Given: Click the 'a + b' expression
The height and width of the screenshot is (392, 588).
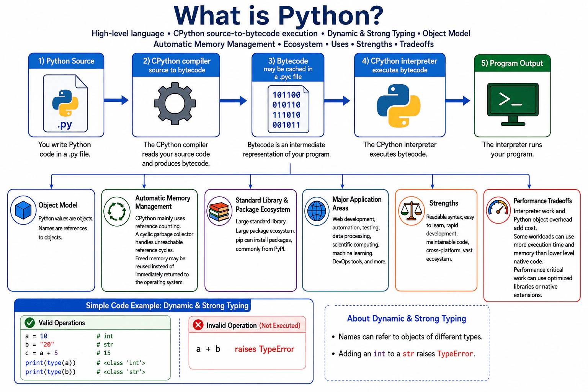Looking at the screenshot, I should click(208, 349).
